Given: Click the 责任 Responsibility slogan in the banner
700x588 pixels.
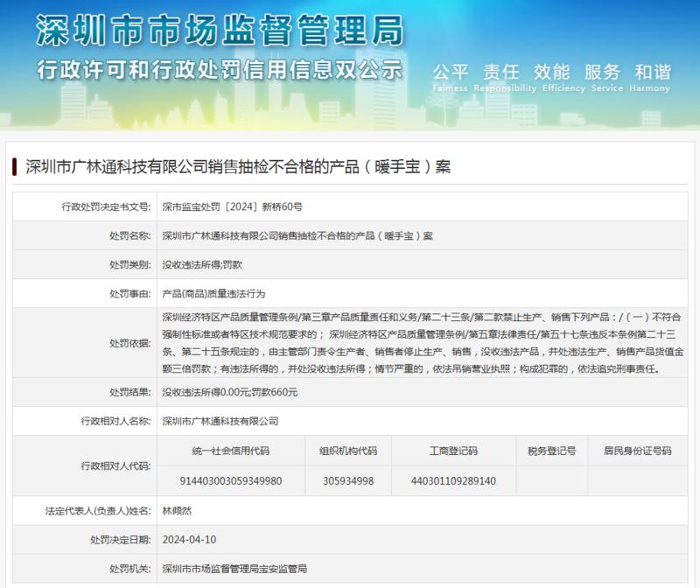Looking at the screenshot, I should point(505,77).
